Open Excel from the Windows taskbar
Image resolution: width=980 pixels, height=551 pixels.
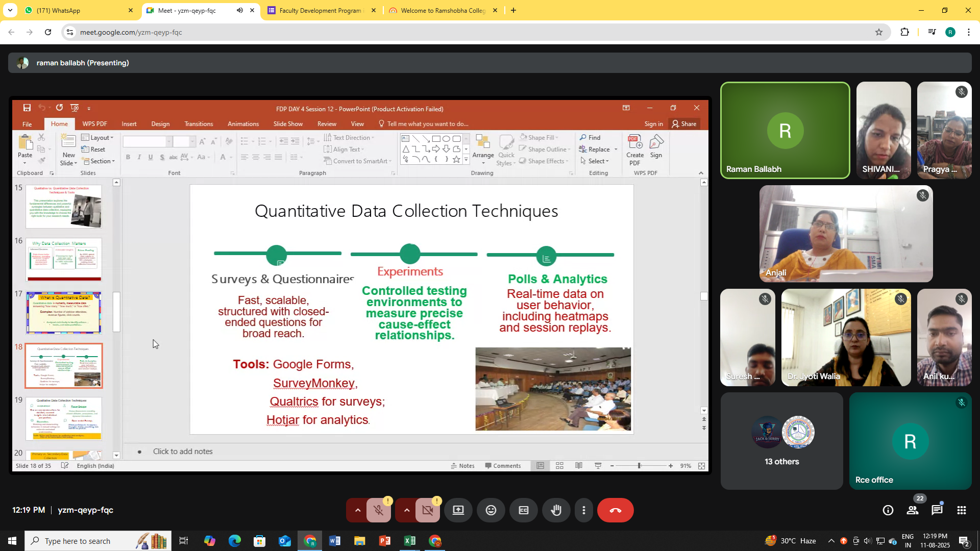pos(409,541)
